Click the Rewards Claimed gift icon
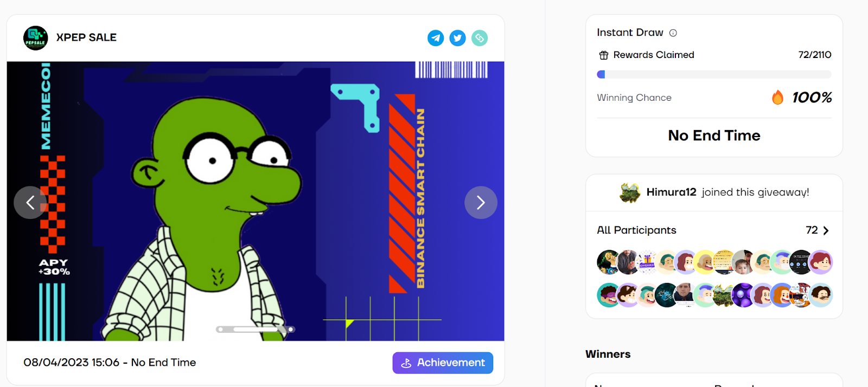Viewport: 868px width, 387px height. (604, 55)
